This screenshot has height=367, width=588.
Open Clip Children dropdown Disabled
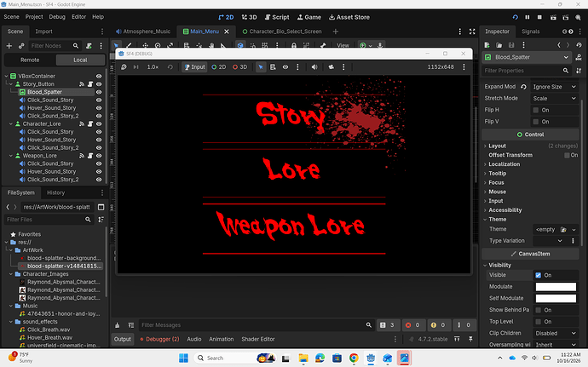click(556, 333)
